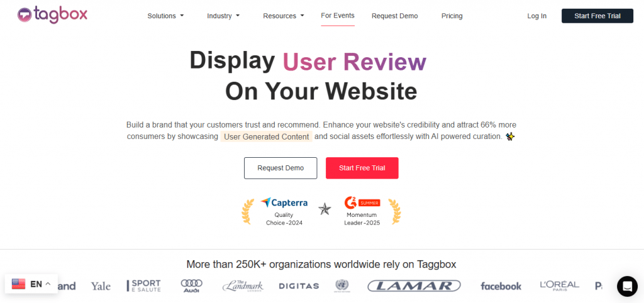Click the Tagbox logo in header

(52, 15)
